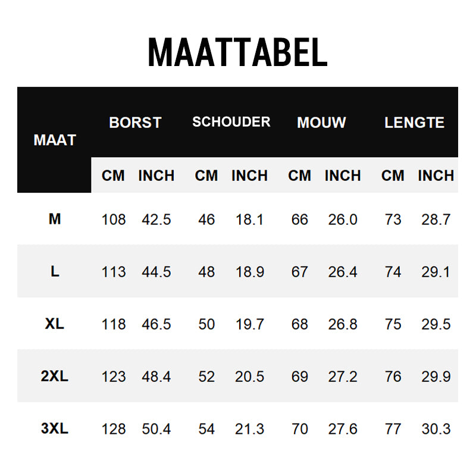Click the INCH subheader under SCHOUDER
The height and width of the screenshot is (476, 476).
(x=249, y=176)
